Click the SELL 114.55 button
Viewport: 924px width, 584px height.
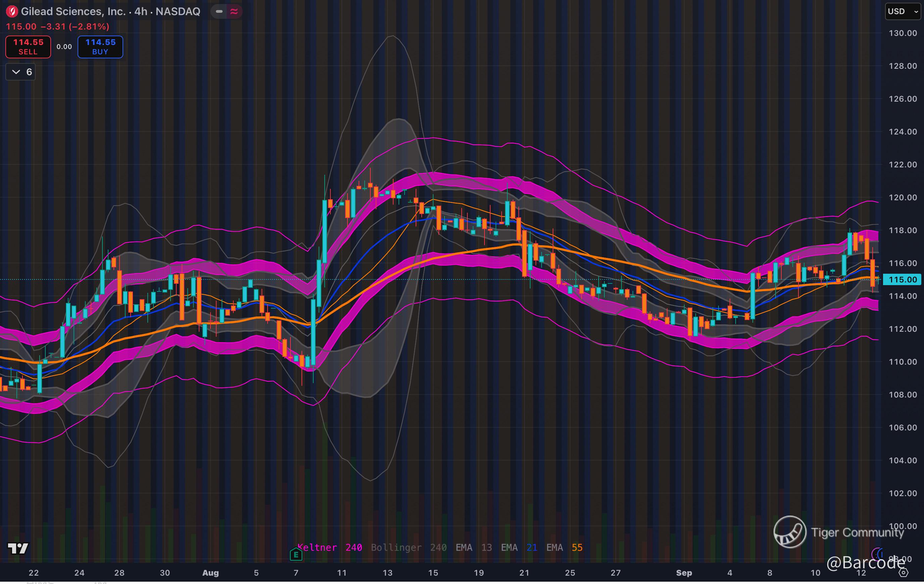click(28, 47)
